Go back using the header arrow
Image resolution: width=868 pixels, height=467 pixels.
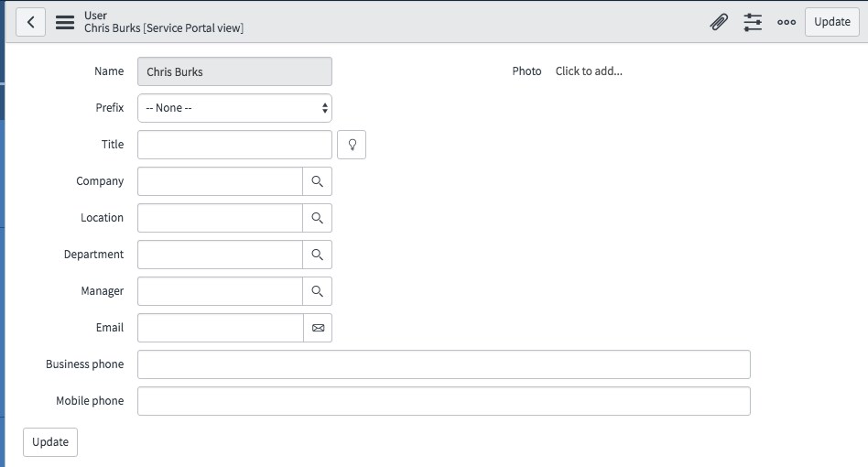point(30,22)
